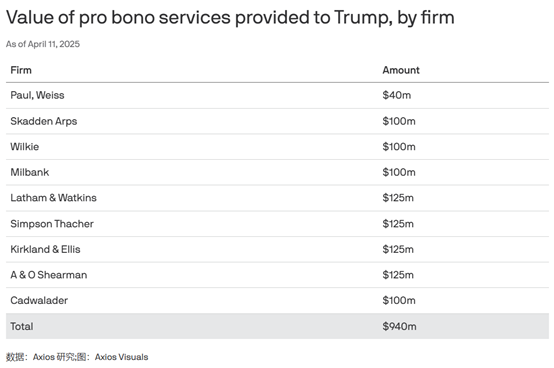Click the highlighted Total row label
This screenshot has height=368, width=554.
[x=22, y=326]
